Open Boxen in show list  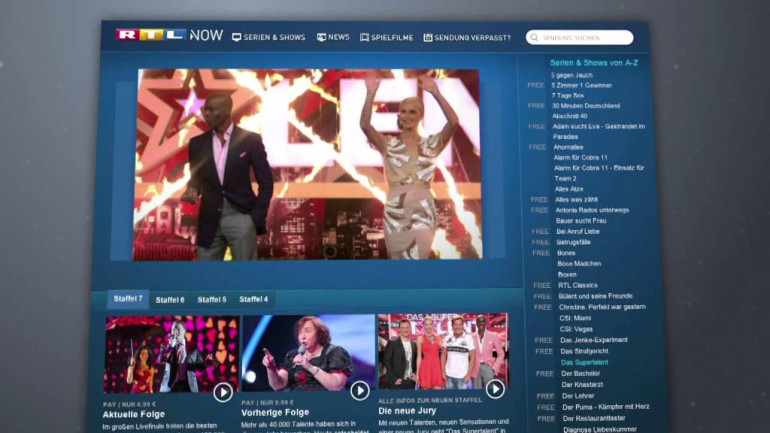coord(567,274)
